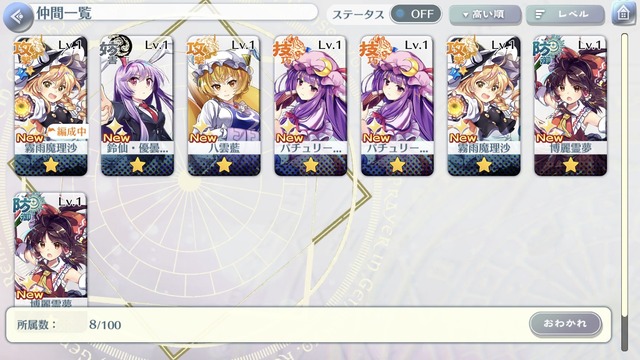
Task: Go back using the arrow icon
Action: 18,17
